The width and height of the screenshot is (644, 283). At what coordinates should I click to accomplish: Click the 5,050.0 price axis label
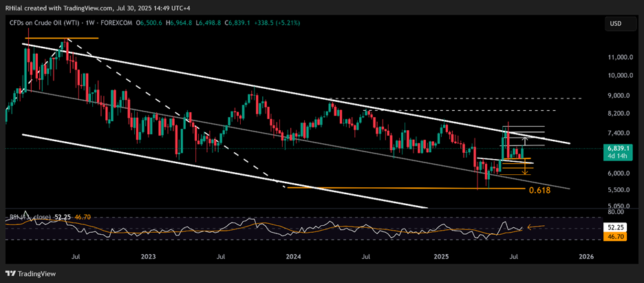(618, 206)
